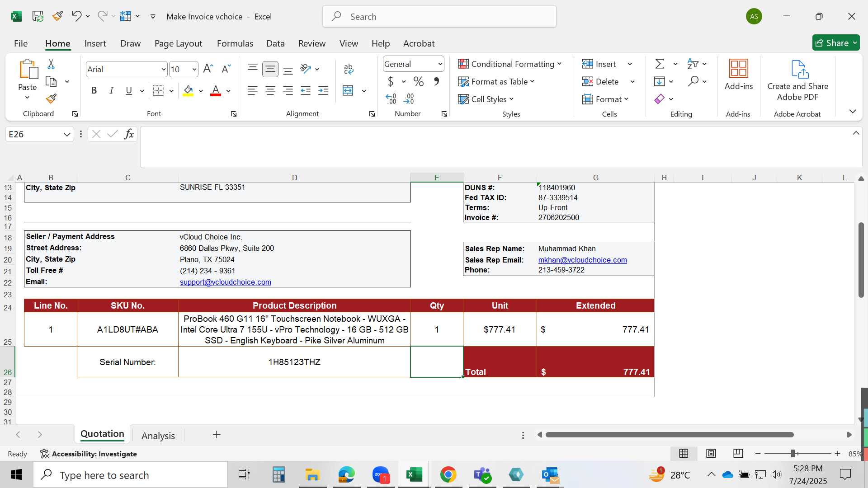Click Decrease Decimal icon

(x=409, y=99)
